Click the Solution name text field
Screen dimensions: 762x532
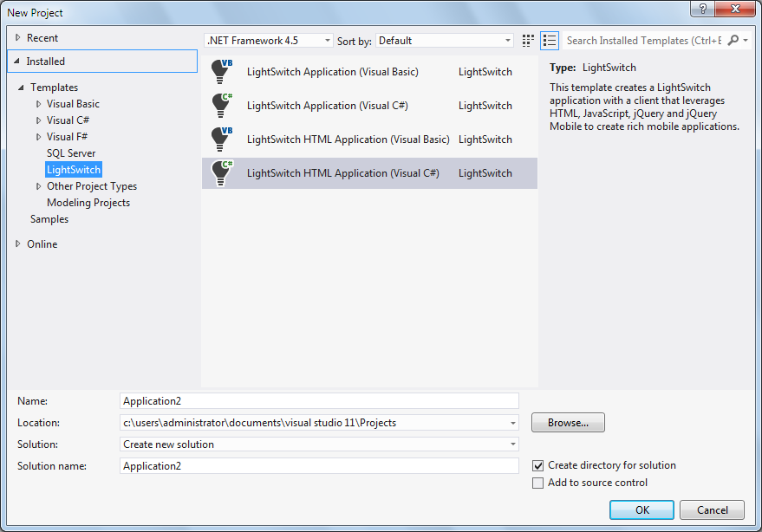[x=319, y=466]
